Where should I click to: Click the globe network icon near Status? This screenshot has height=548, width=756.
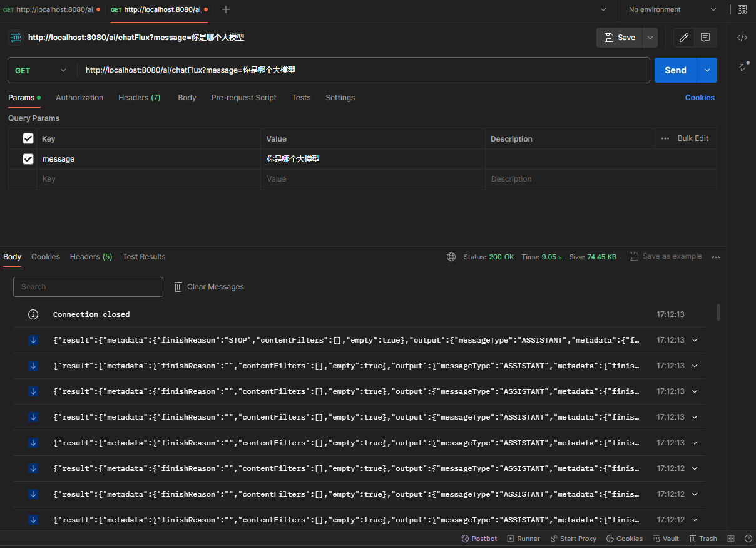451,257
